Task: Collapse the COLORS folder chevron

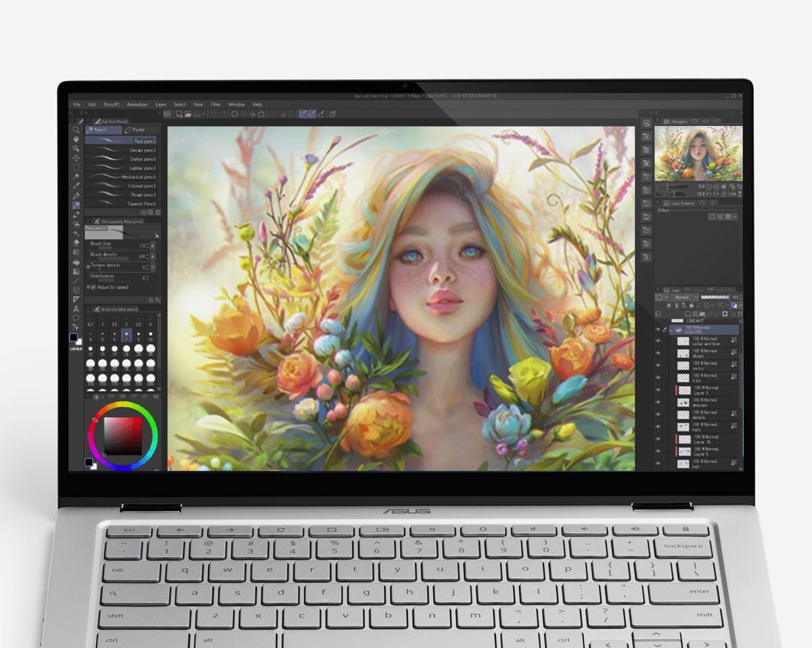Action: click(671, 330)
